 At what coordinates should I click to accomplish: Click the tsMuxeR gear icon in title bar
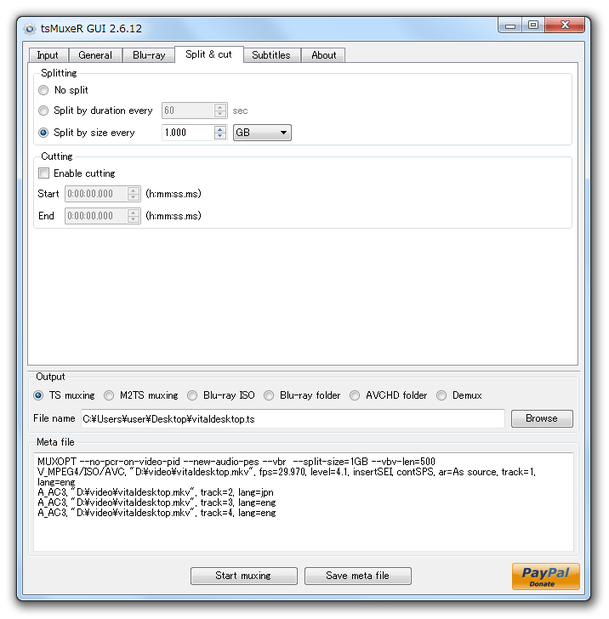tap(30, 29)
